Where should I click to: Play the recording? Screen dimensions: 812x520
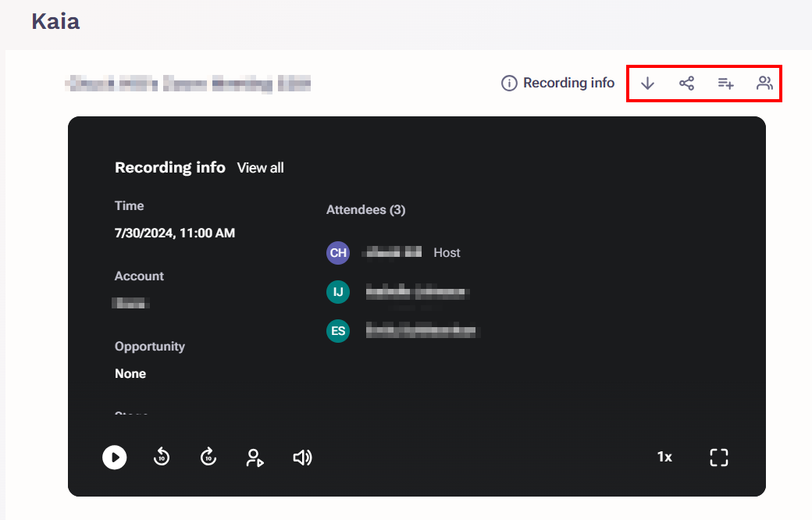coord(115,458)
